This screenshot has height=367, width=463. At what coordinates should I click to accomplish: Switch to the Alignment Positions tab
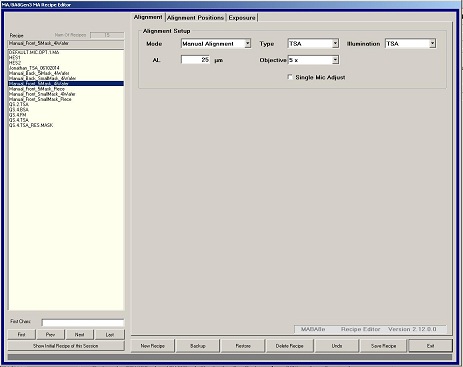coord(195,18)
